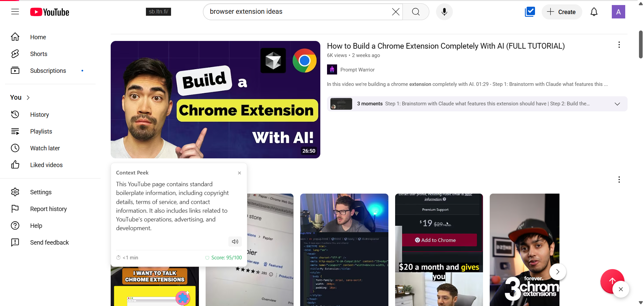Click the '<1 min' reading time
This screenshot has width=644, height=306.
[x=127, y=258]
